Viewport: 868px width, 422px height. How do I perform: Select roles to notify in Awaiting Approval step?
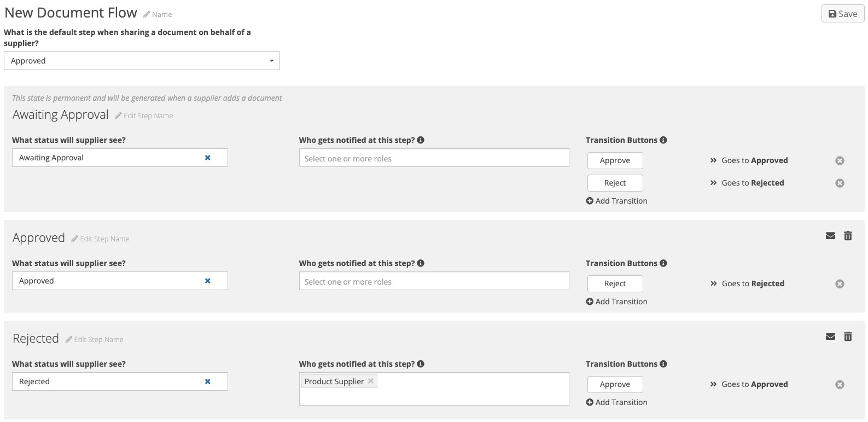pyautogui.click(x=434, y=158)
